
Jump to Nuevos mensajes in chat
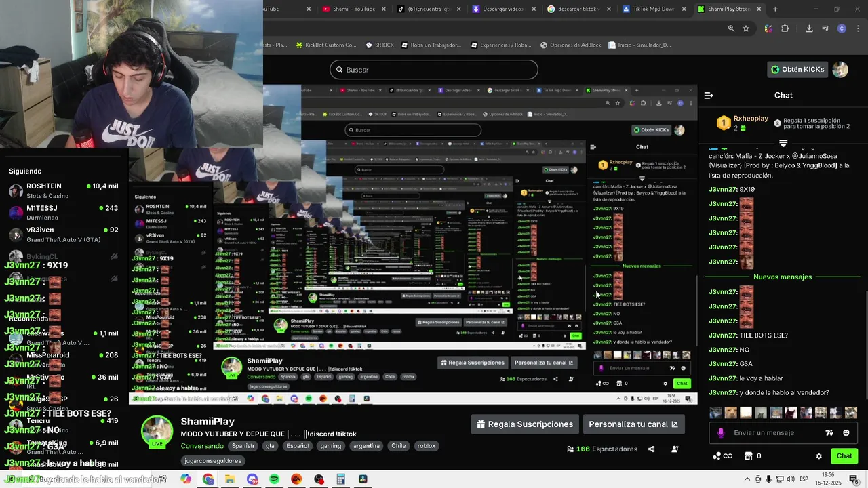pyautogui.click(x=783, y=277)
